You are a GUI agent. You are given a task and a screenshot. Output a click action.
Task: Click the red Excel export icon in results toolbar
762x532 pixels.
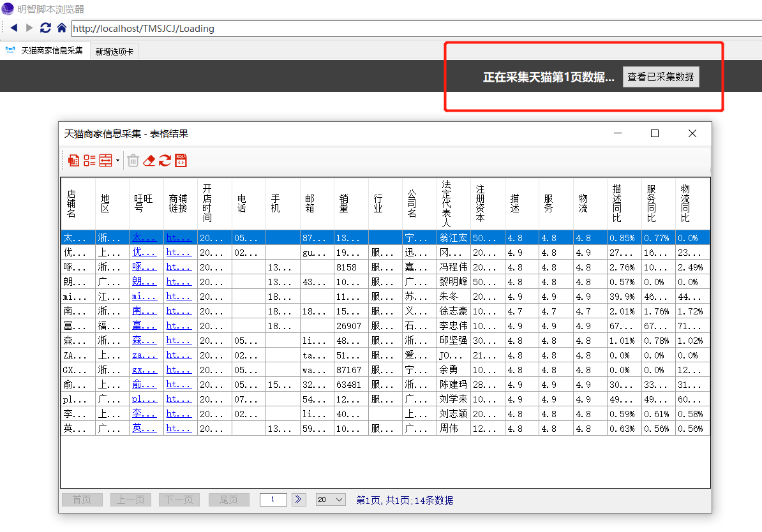(74, 160)
